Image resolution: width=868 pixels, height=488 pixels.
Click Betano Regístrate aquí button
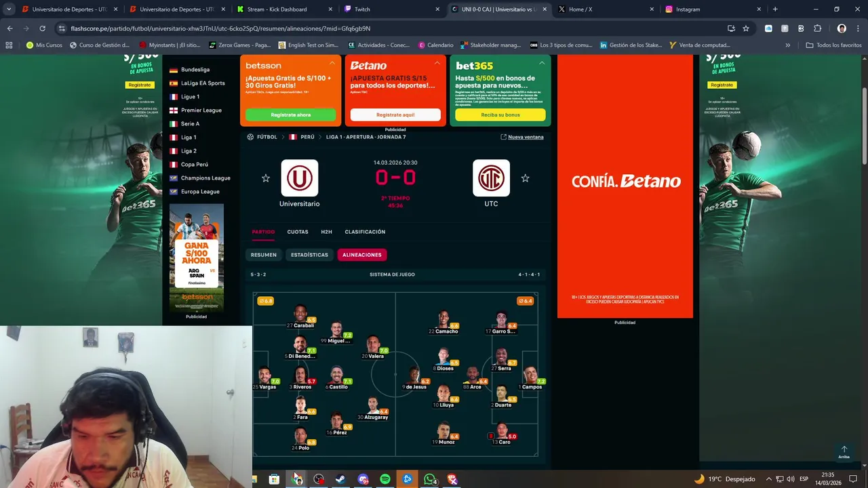(x=395, y=115)
